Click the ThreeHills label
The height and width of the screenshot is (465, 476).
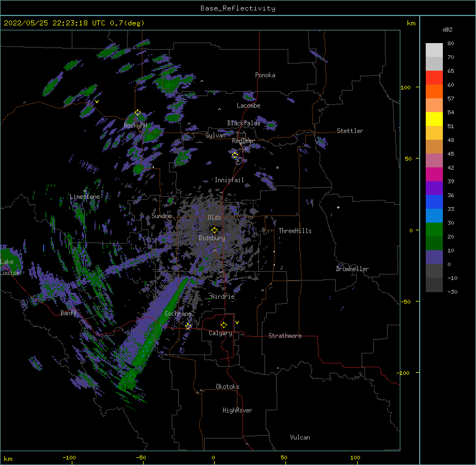pos(295,231)
